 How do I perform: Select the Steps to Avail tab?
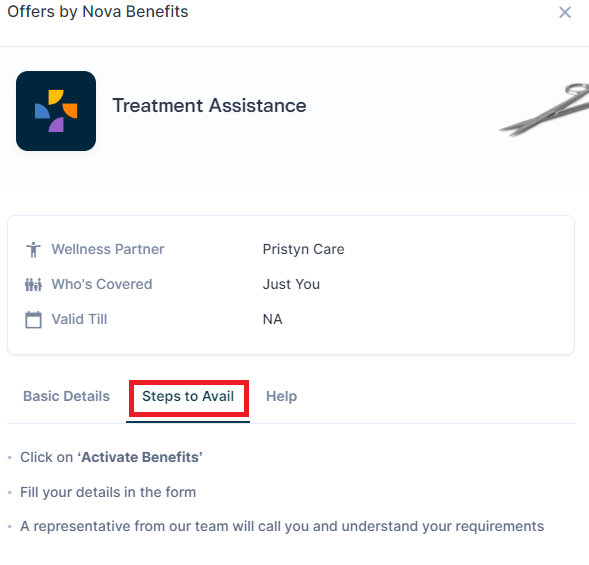188,396
